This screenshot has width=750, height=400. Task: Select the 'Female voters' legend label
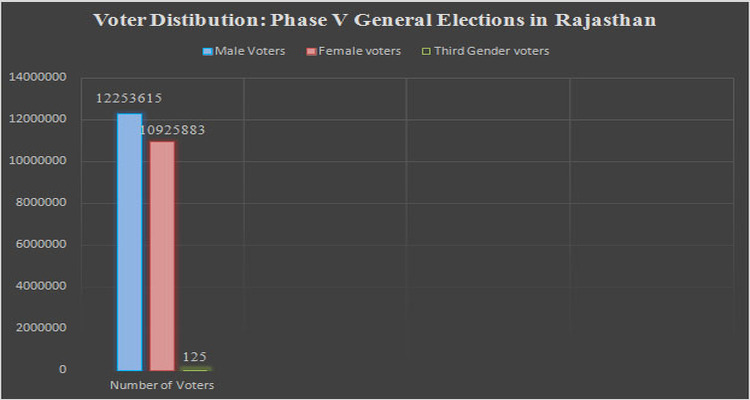pos(355,49)
